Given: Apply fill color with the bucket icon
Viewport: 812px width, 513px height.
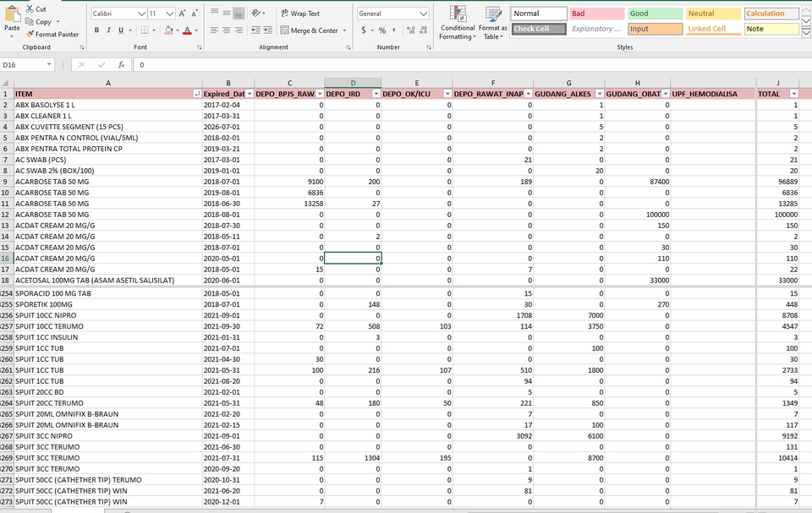Looking at the screenshot, I should [x=169, y=30].
